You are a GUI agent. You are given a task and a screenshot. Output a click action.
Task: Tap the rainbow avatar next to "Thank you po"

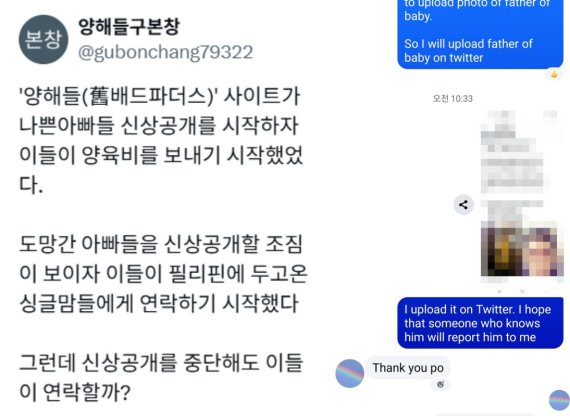(x=350, y=373)
